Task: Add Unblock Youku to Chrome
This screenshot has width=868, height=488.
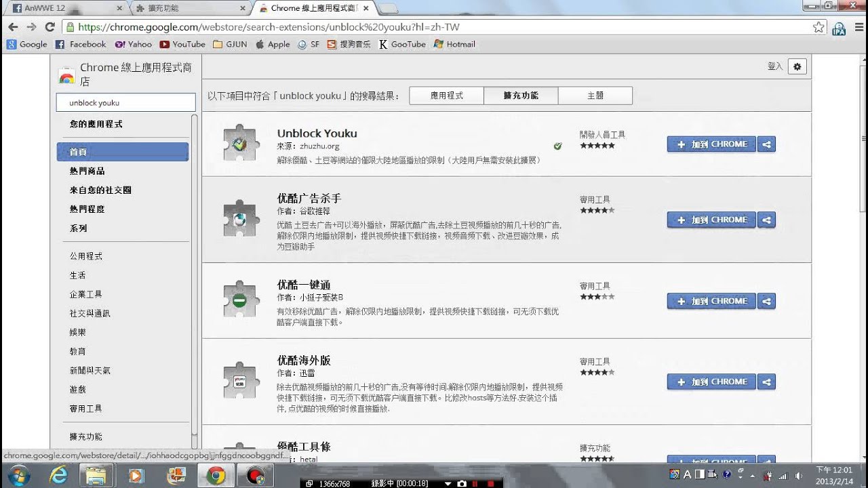Action: 711,144
